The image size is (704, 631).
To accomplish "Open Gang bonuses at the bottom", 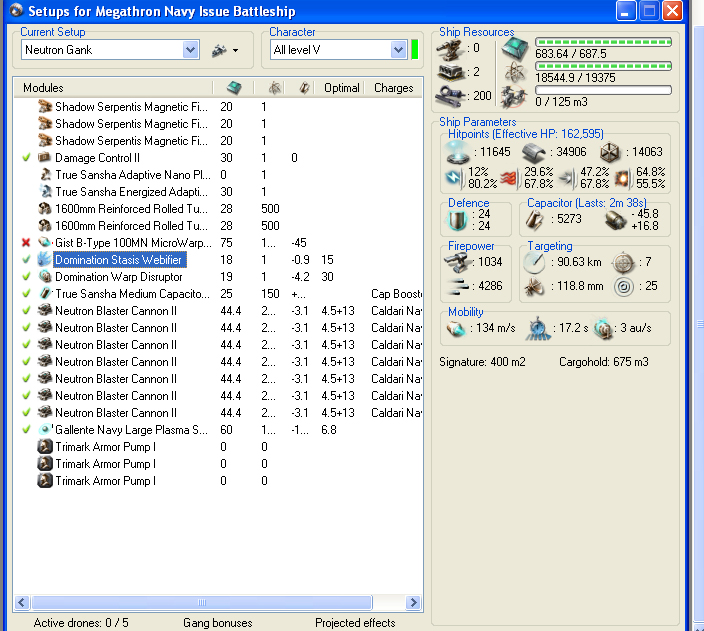I will 218,623.
